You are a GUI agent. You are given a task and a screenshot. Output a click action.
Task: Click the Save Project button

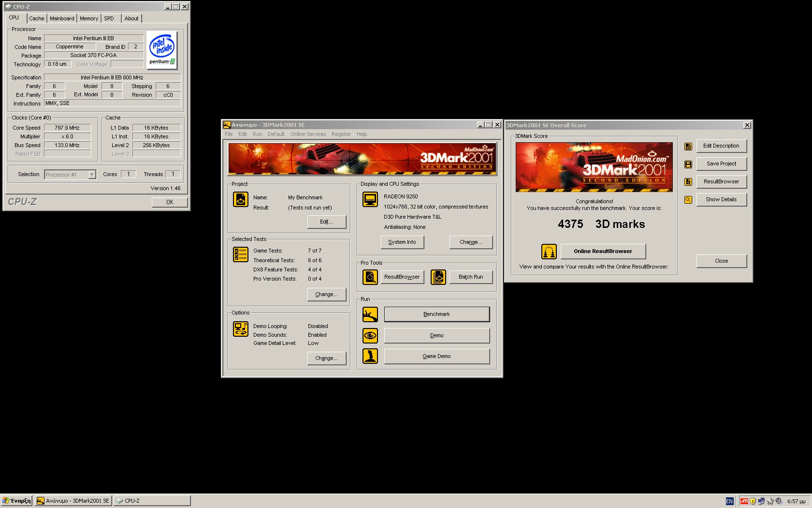click(722, 164)
